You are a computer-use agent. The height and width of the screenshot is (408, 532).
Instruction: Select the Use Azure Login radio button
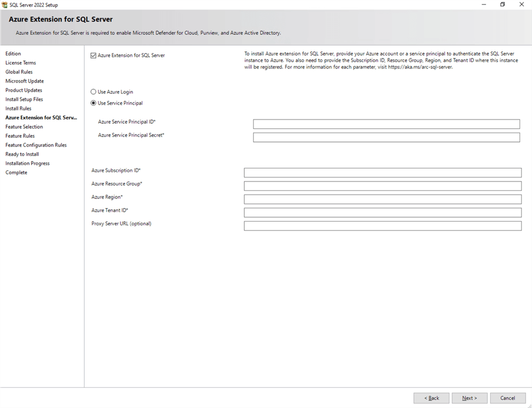click(93, 92)
